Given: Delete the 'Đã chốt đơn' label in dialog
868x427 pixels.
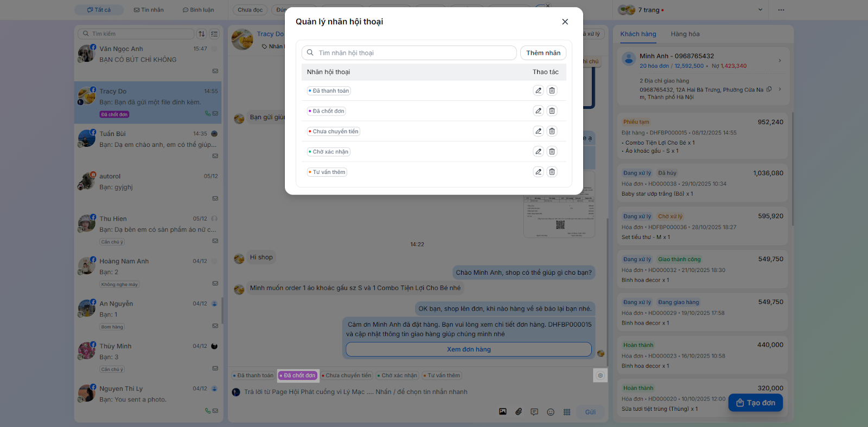Looking at the screenshot, I should [552, 111].
